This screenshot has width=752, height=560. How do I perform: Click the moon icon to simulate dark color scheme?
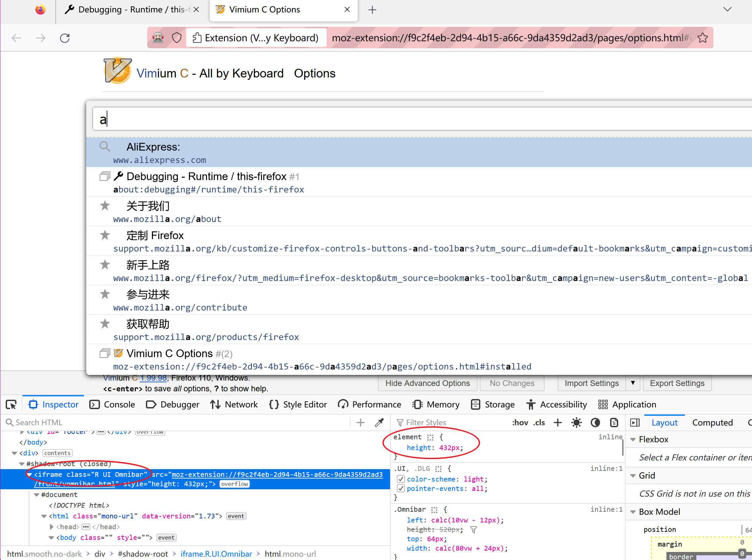(595, 423)
